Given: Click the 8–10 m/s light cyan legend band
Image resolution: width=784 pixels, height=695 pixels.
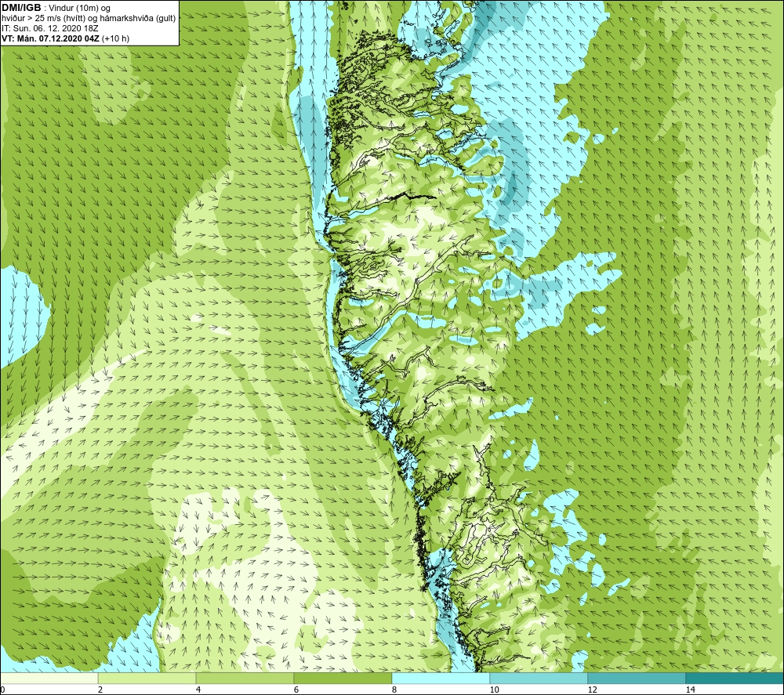Looking at the screenshot, I should point(441,679).
